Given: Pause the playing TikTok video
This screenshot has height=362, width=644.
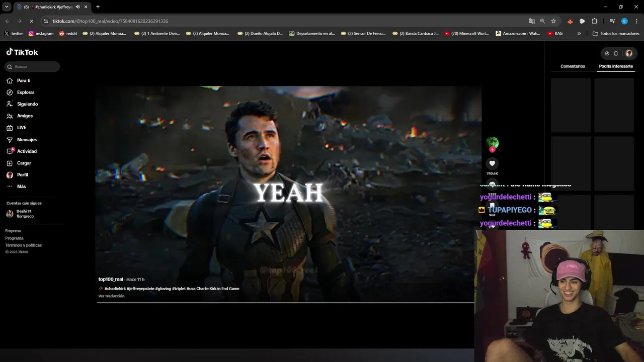Looking at the screenshot, I should click(x=288, y=194).
